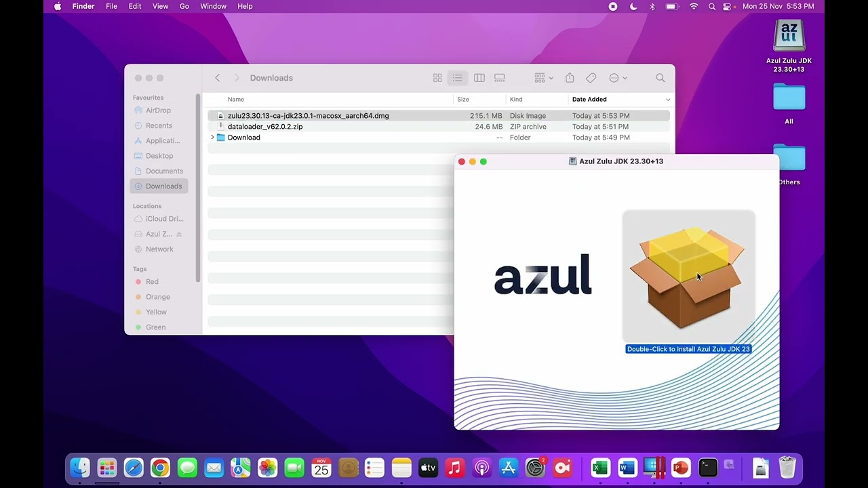Open Documents in Finder sidebar

coord(159,171)
